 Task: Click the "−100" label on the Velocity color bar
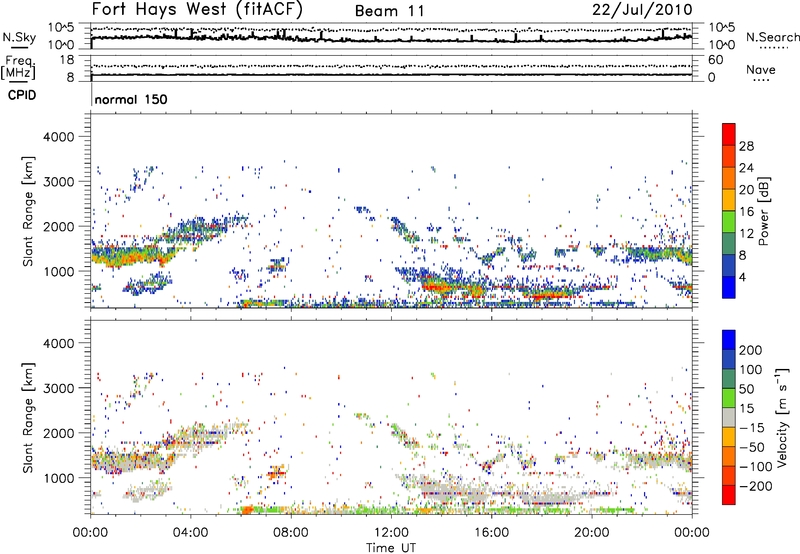click(755, 466)
